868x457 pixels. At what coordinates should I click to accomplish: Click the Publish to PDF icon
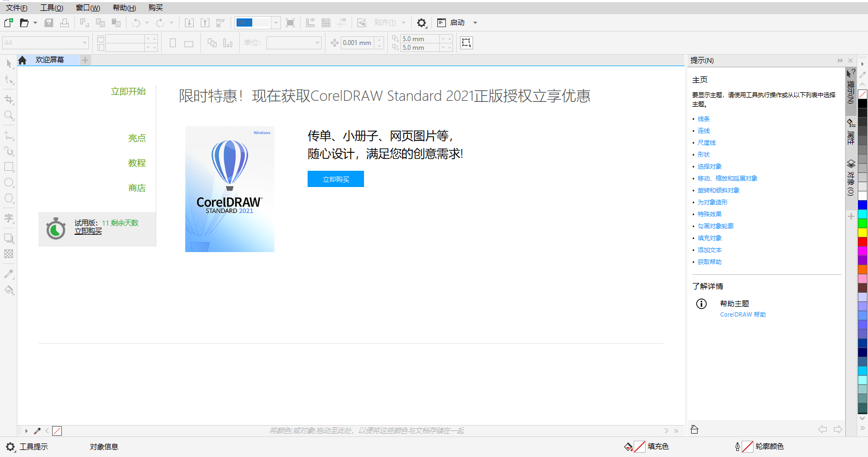[220, 23]
